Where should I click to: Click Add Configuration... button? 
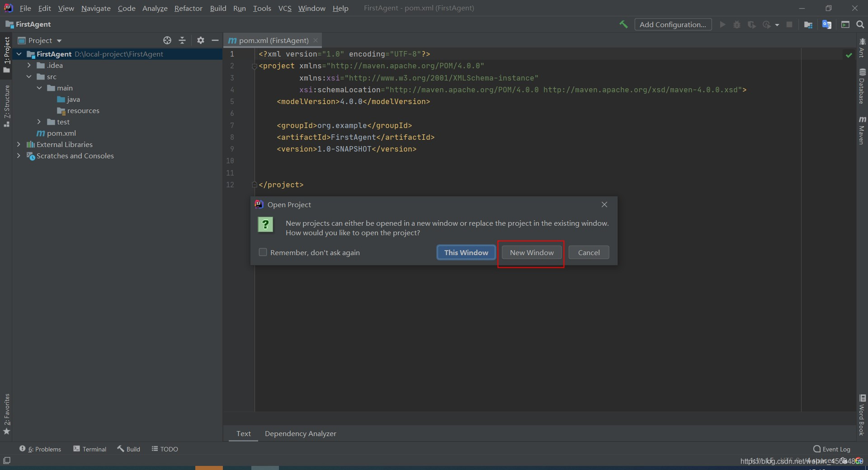click(x=673, y=24)
